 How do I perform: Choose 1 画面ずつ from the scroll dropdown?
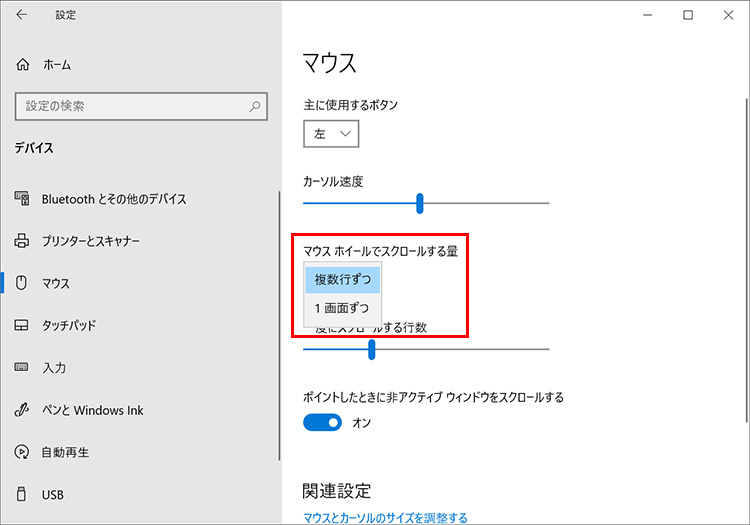click(x=342, y=308)
